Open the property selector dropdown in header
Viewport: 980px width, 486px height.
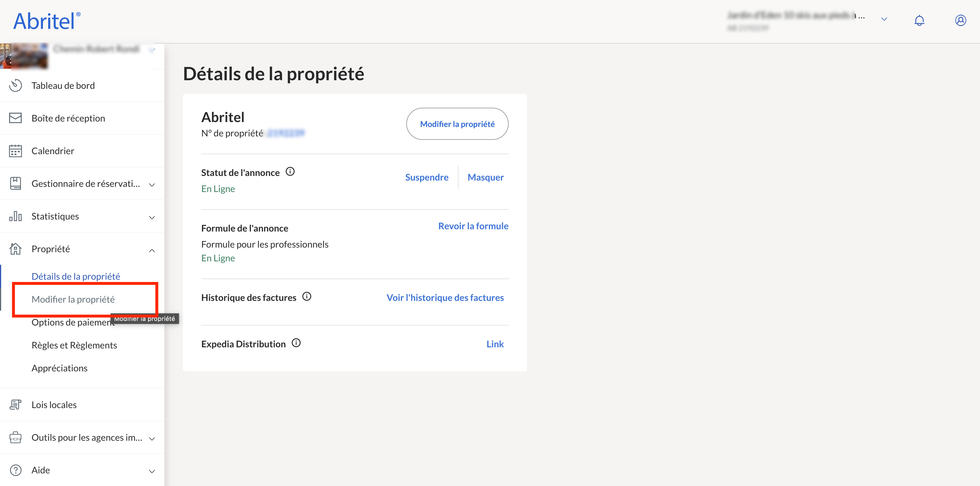click(884, 19)
